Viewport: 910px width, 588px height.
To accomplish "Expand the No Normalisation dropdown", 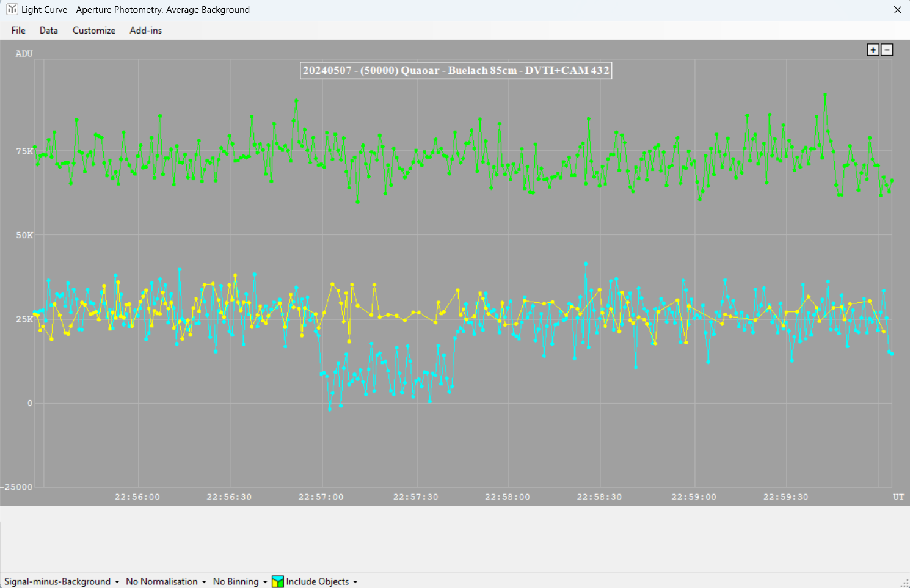I will pyautogui.click(x=166, y=581).
